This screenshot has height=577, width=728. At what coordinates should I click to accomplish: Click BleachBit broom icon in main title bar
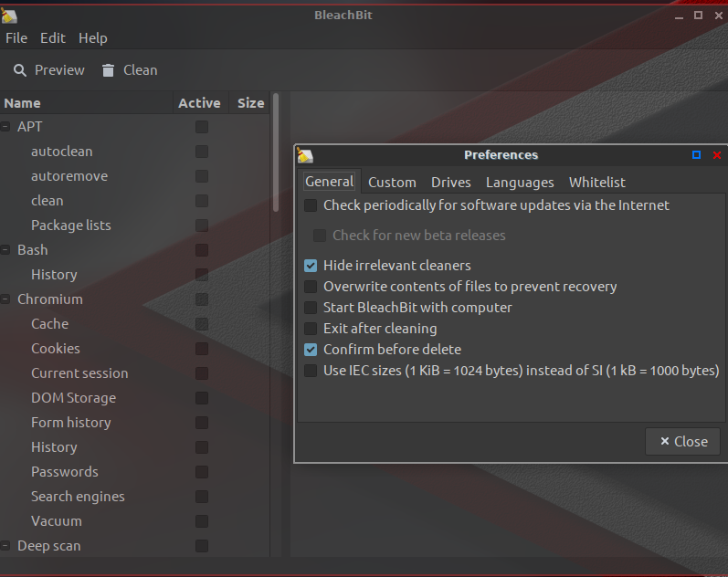tap(9, 16)
